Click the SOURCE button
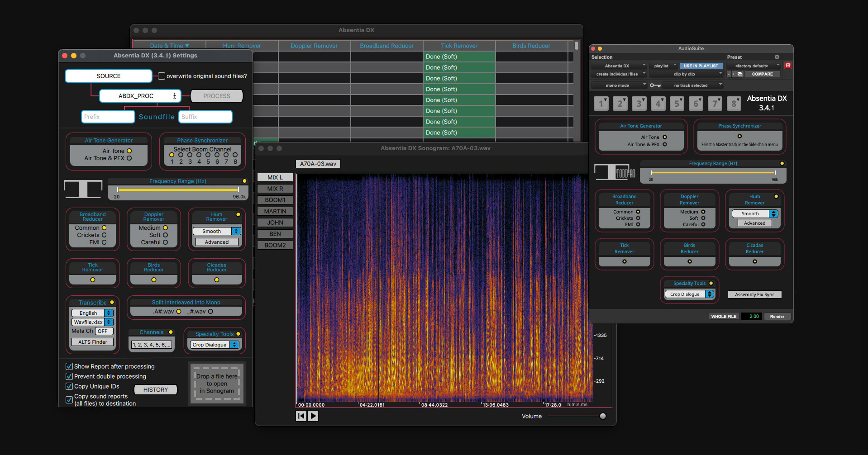868x455 pixels. [x=109, y=76]
